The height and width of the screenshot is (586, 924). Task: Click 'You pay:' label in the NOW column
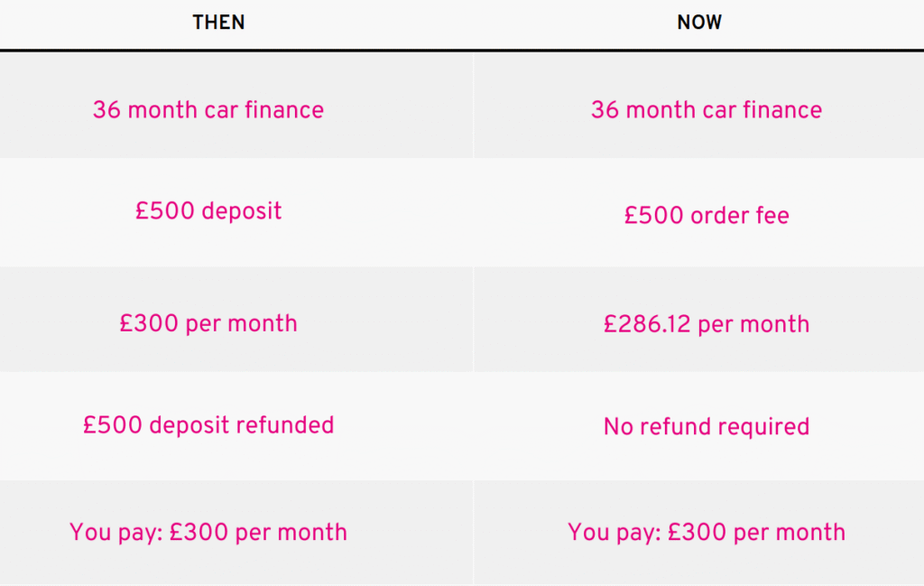click(614, 532)
